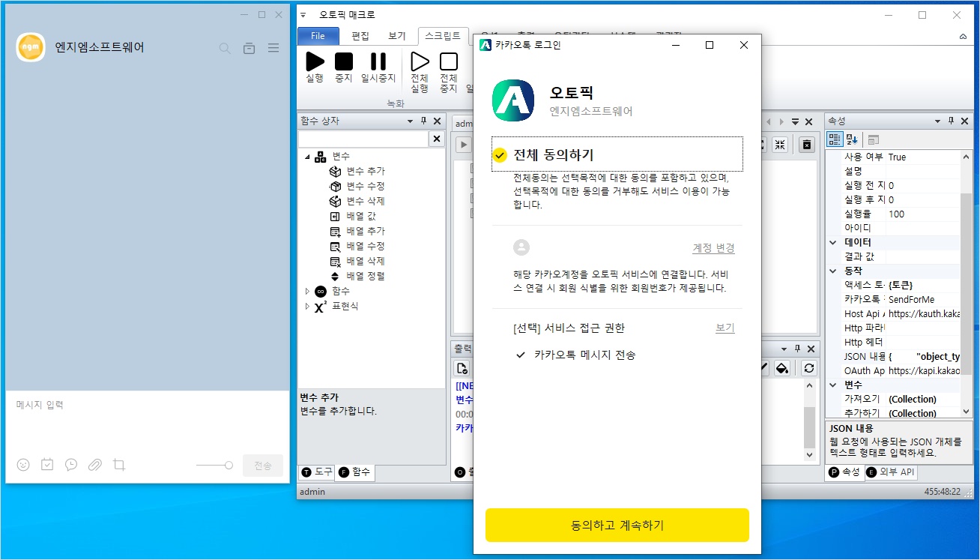Toggle the 카카오톡 메시지 전송 checkmark

pyautogui.click(x=520, y=355)
